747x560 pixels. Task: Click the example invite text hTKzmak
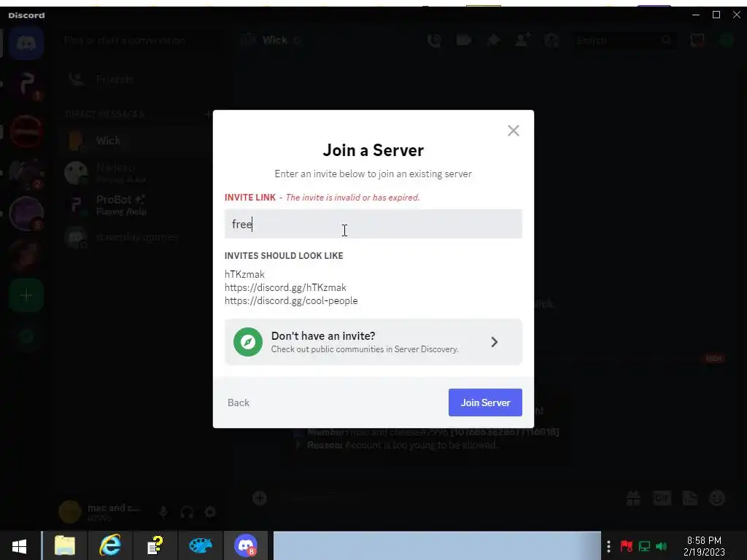[x=244, y=274]
